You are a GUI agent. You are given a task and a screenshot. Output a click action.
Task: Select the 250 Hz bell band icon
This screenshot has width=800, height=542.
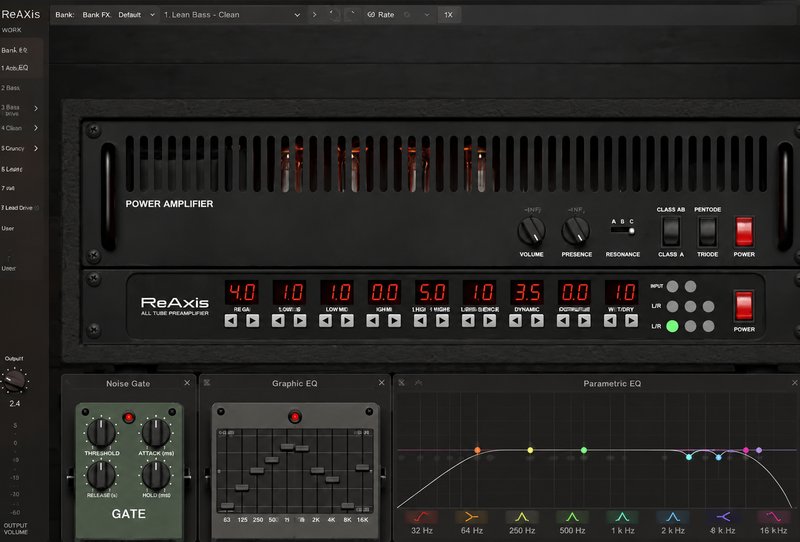[x=522, y=517]
